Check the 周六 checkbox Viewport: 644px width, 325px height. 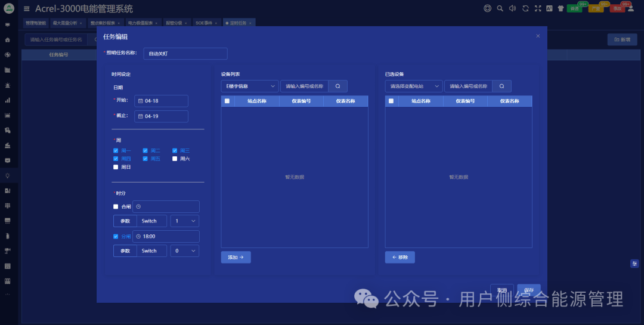[x=175, y=159]
